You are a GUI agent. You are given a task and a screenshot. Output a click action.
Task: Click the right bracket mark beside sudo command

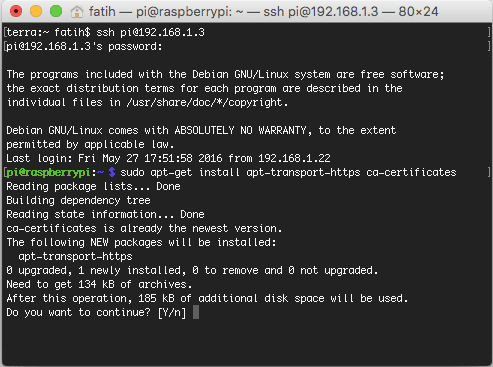click(x=489, y=172)
